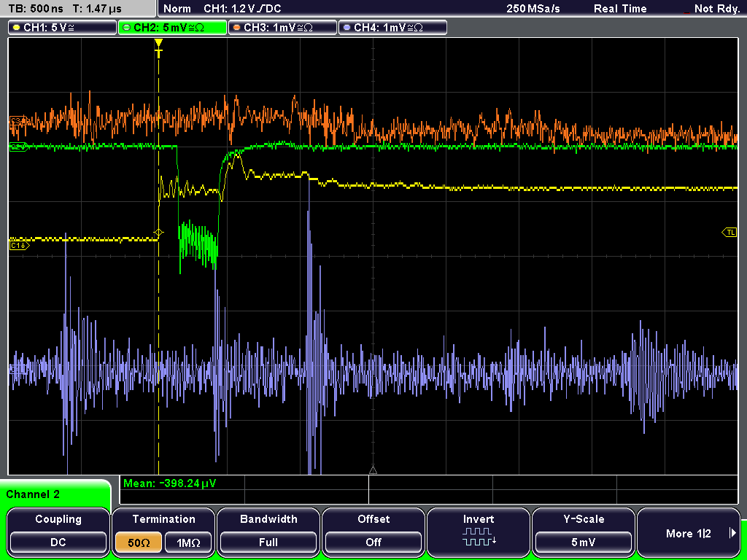
Task: Click the green channel 2 level marker
Action: point(19,147)
